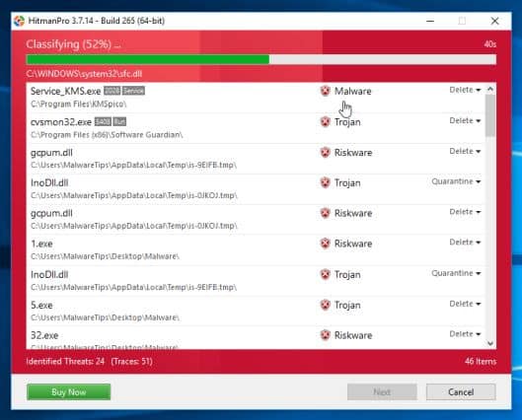Select the 1.exe file name
Screen dimensions: 522x420
[41, 244]
